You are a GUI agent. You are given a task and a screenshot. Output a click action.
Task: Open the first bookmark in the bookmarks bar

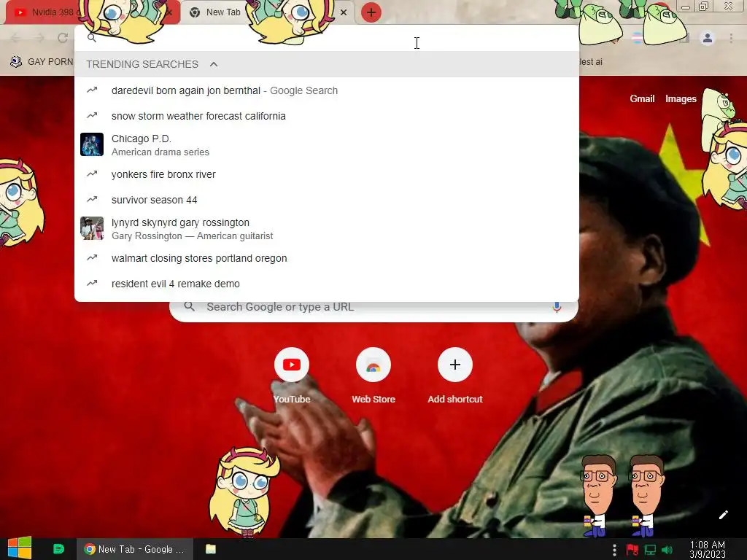click(x=42, y=62)
